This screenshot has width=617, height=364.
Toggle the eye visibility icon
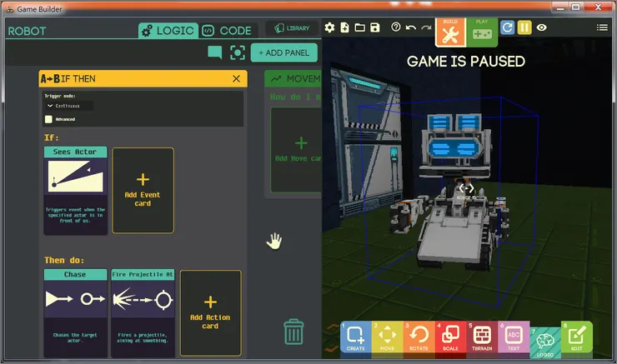click(542, 27)
